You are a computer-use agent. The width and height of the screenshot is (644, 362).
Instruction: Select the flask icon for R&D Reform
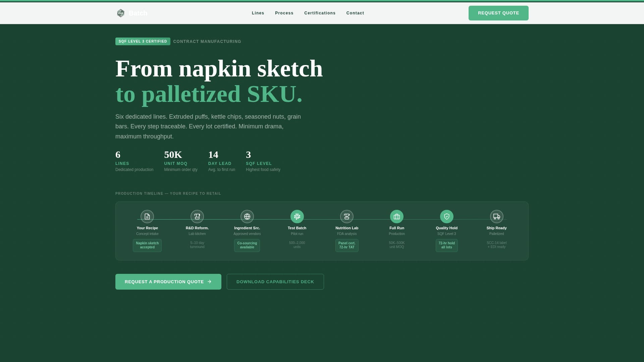pos(197,216)
